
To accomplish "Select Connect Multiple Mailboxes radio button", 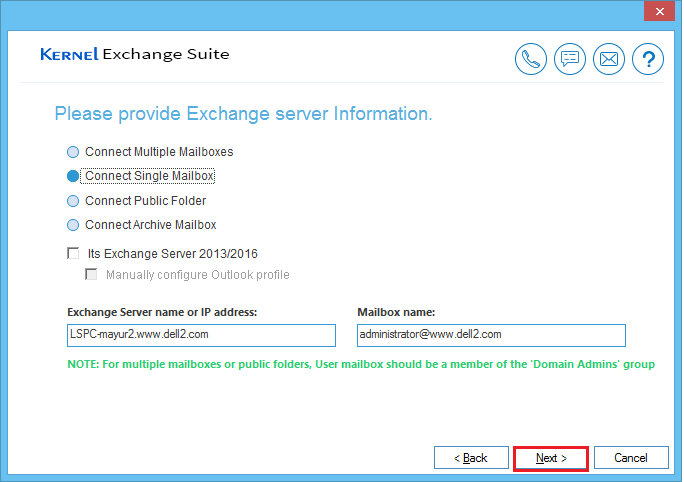I will click(x=73, y=152).
